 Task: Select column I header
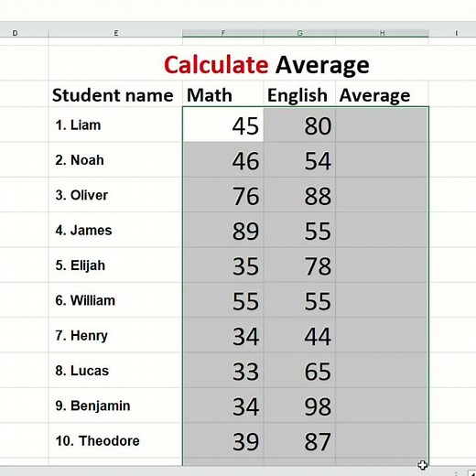point(452,33)
